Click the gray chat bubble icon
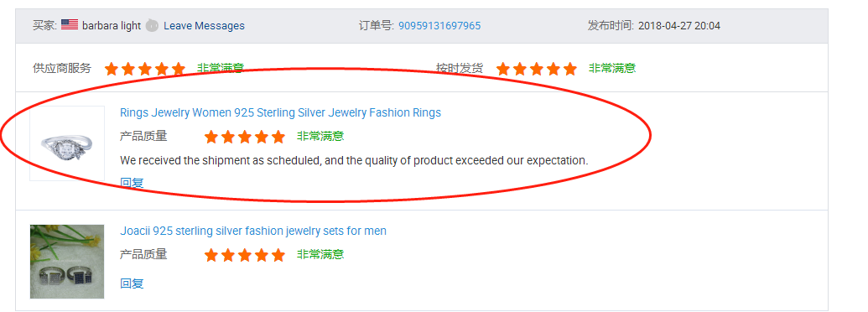The height and width of the screenshot is (312, 868). 152,25
